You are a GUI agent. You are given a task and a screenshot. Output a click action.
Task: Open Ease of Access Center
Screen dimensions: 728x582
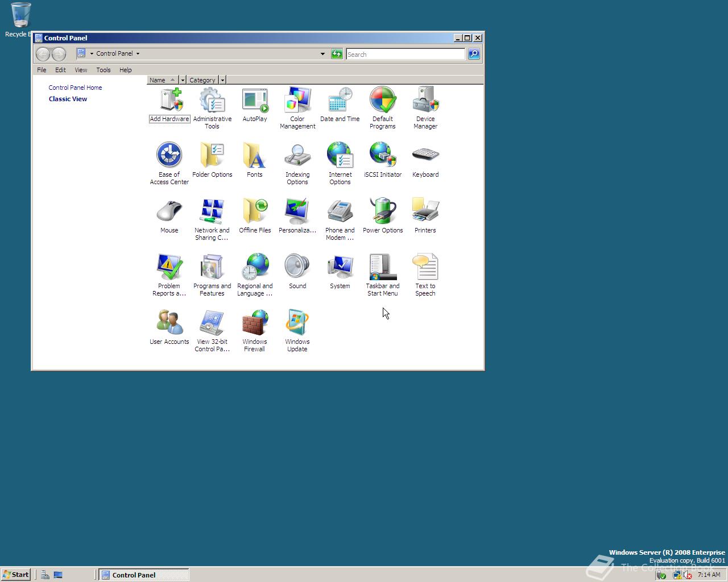click(169, 164)
